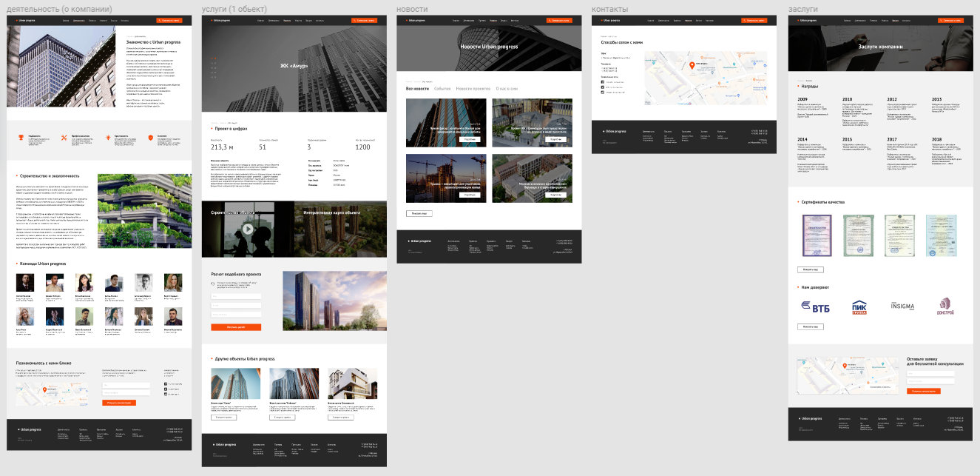Click the Instagram icon on the контакты artboard
The width and height of the screenshot is (980, 476).
[x=603, y=93]
